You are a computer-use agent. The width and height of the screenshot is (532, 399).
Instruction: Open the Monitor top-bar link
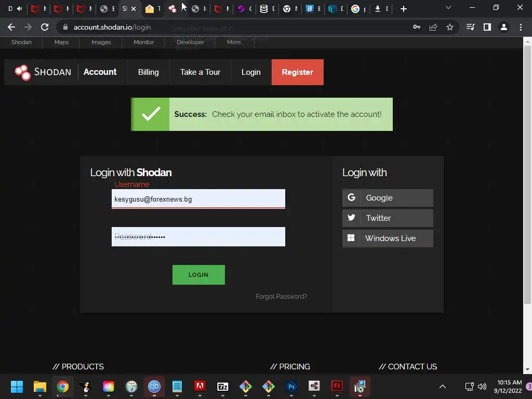click(x=143, y=42)
